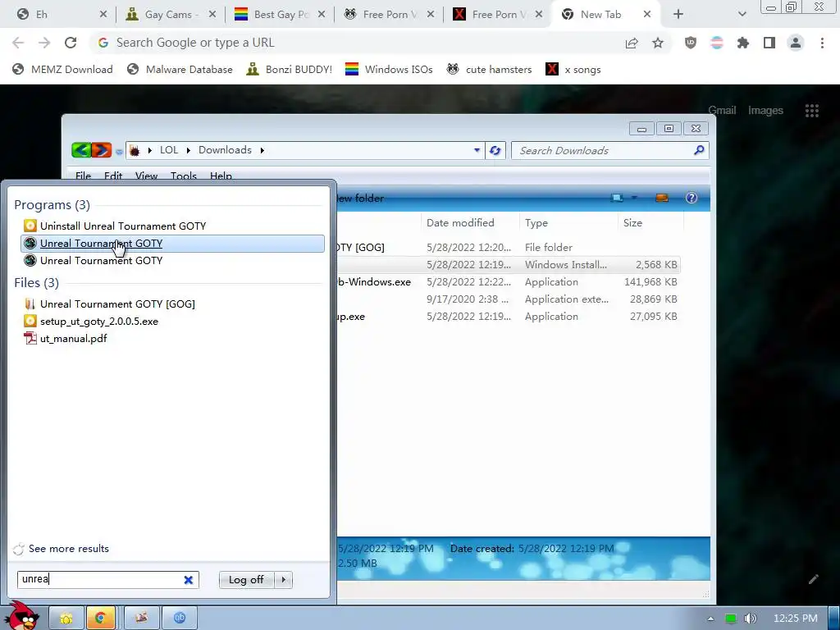Open the Chrome tab search dropdown

click(742, 15)
